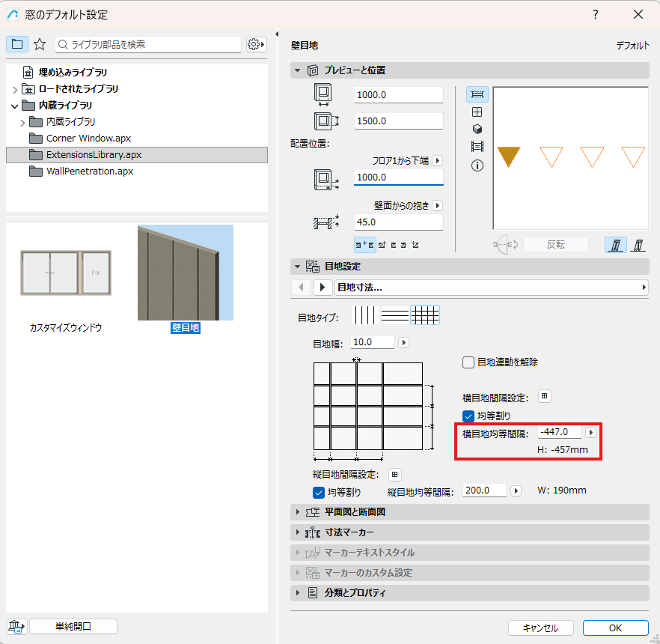Select grid joint type icon
The height and width of the screenshot is (644, 660).
pyautogui.click(x=425, y=315)
